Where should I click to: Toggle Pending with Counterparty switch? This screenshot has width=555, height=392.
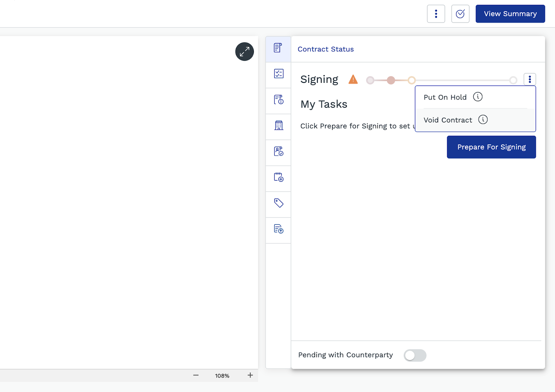coord(415,355)
